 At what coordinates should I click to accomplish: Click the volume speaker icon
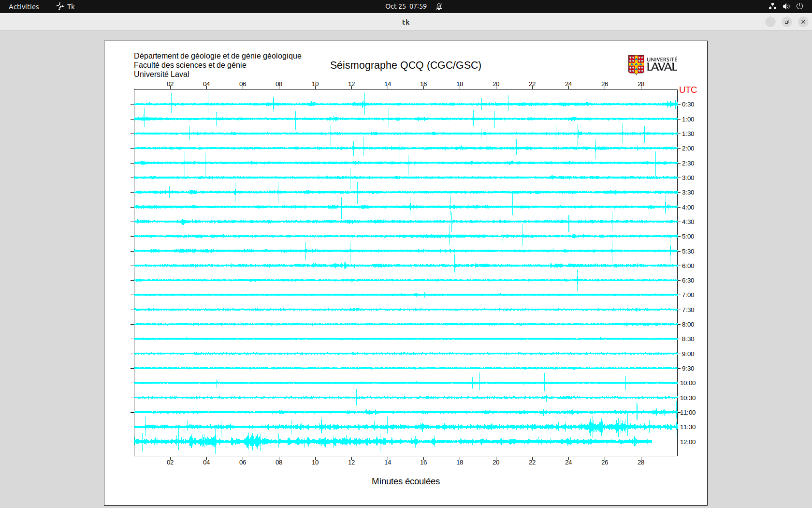[786, 6]
